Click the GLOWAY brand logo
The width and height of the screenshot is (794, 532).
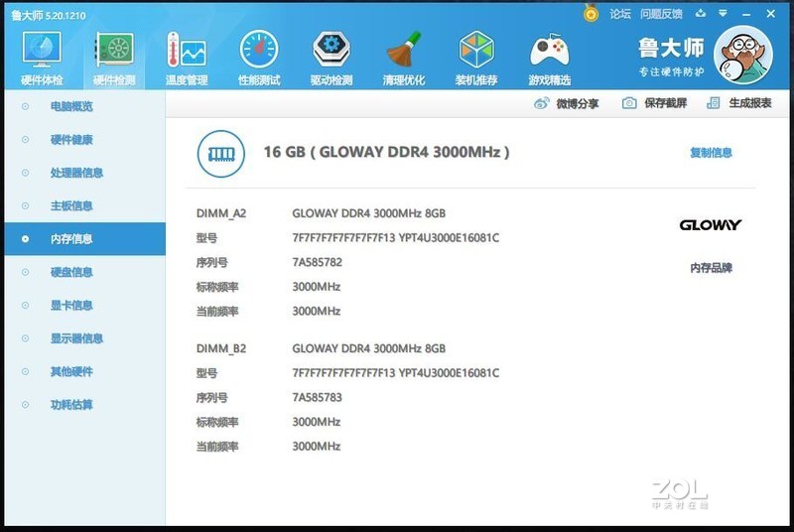pyautogui.click(x=710, y=224)
